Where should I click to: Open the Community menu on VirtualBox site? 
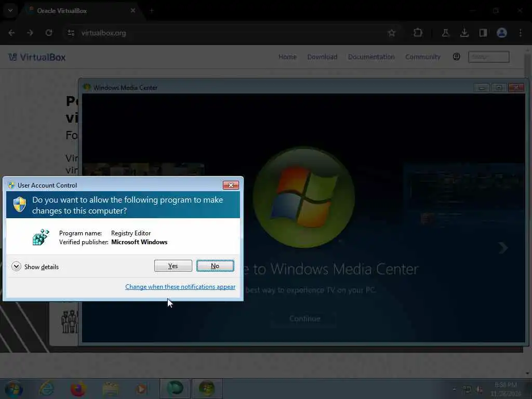coord(423,57)
